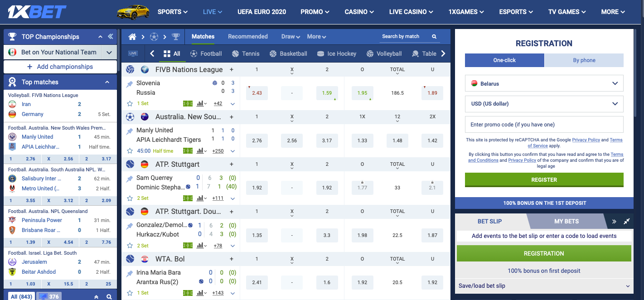The image size is (644, 300).
Task: Expand more markets arrow for Slovenia vs Russia
Action: click(x=232, y=104)
